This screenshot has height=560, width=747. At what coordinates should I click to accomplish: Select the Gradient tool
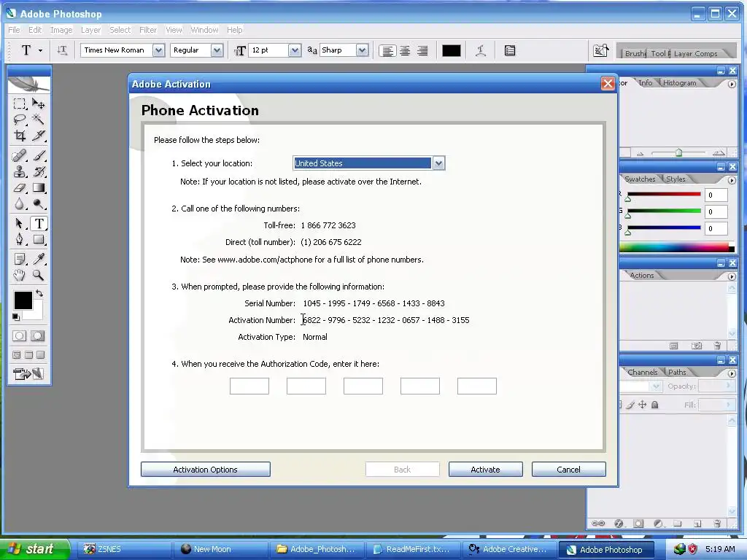[x=39, y=187]
